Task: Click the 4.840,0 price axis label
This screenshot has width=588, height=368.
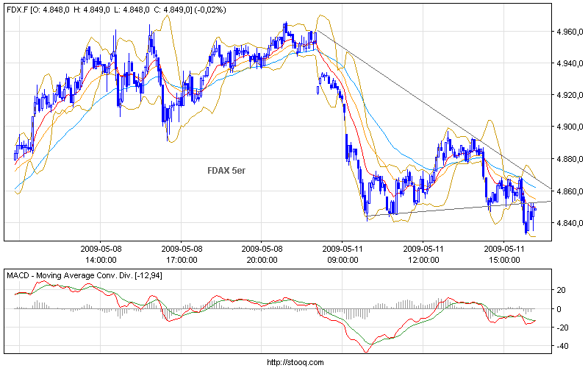Action: coord(570,223)
